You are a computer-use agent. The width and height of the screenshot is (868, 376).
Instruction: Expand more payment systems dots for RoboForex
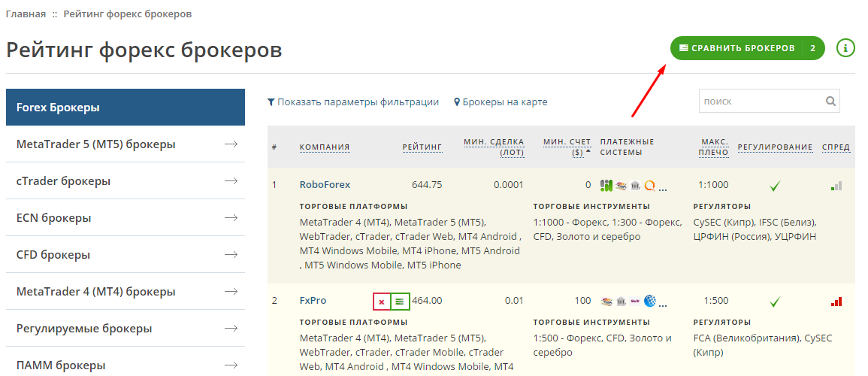click(663, 190)
